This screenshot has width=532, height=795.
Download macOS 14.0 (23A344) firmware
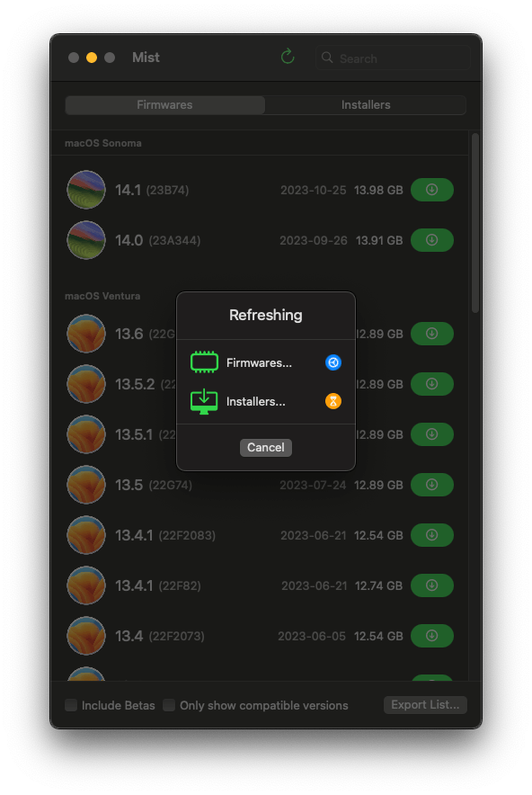coord(431,240)
